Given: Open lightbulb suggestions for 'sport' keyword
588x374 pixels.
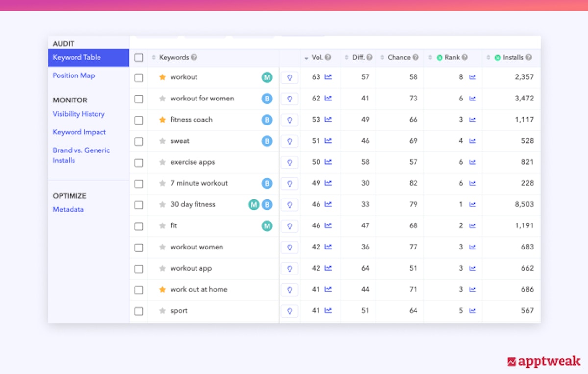Looking at the screenshot, I should pos(290,311).
